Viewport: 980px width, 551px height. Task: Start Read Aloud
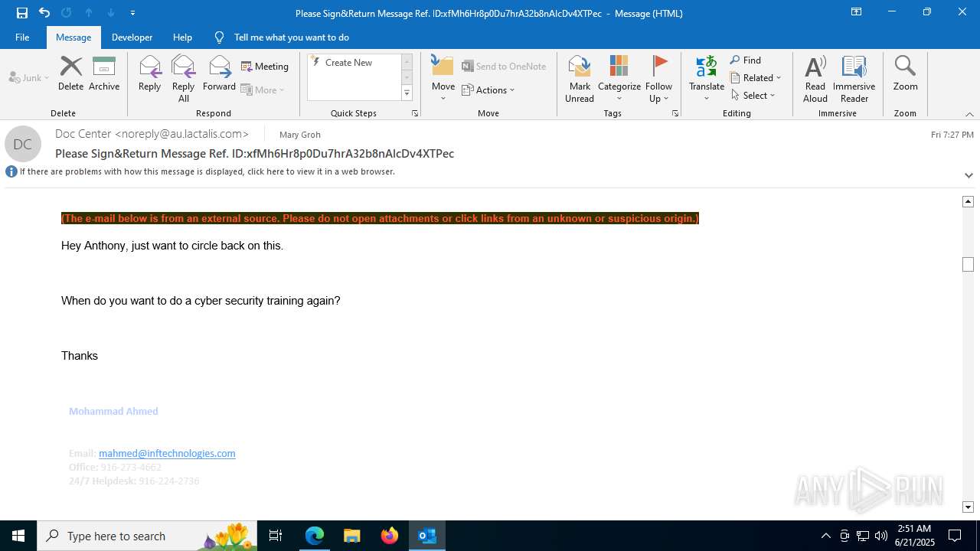click(815, 79)
